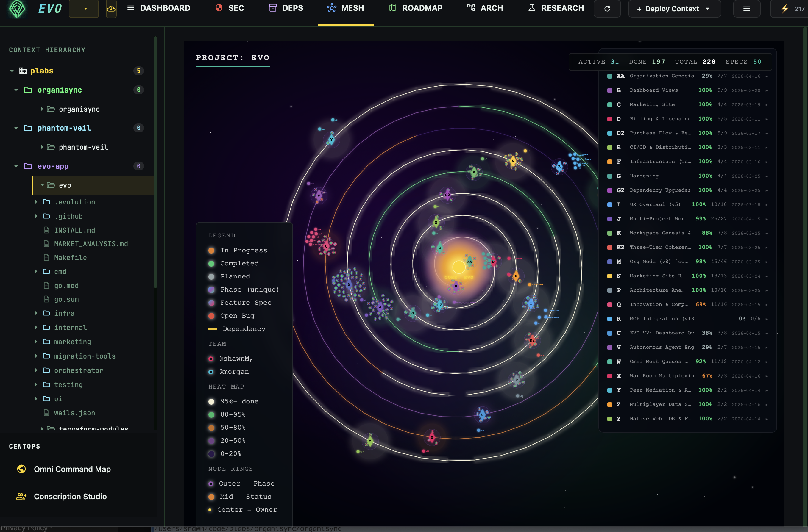Viewport: 808px width, 532px height.
Task: Open the hamburger menu in the top bar
Action: pyautogui.click(x=747, y=9)
